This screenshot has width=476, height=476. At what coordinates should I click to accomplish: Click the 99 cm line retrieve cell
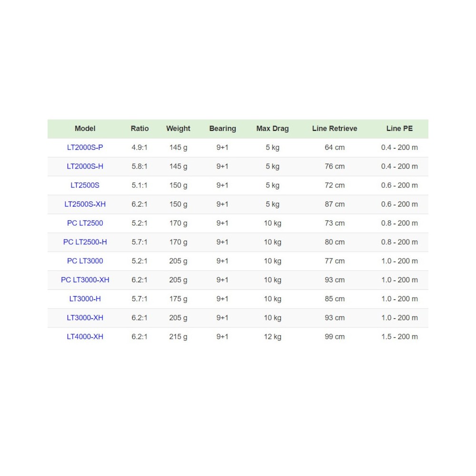[x=335, y=337]
